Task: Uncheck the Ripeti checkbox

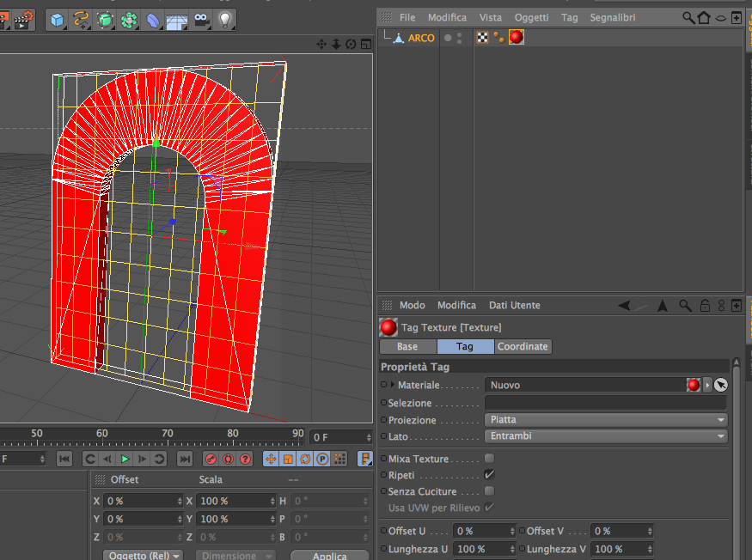Action: click(489, 475)
